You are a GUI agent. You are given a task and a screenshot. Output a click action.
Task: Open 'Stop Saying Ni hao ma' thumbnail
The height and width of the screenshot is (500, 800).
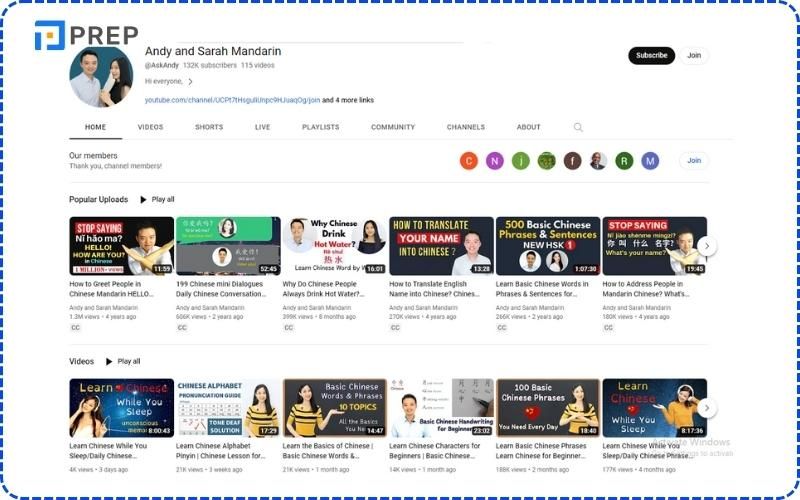(x=121, y=246)
